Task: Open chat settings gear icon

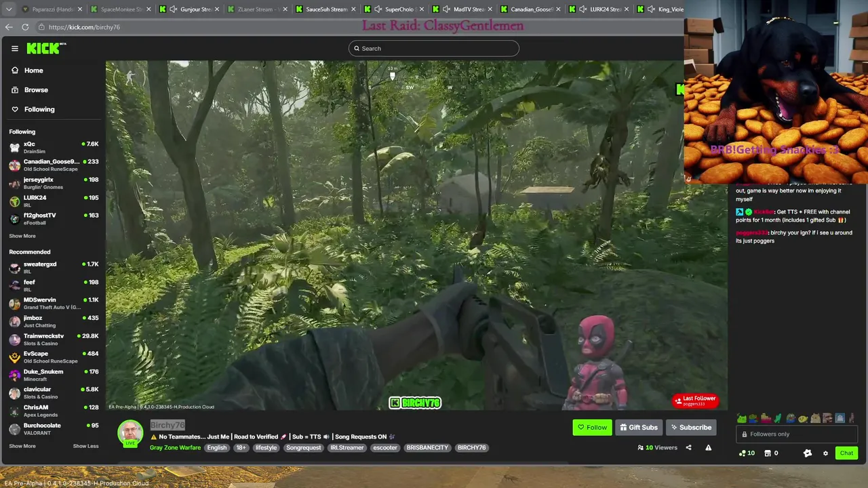Action: tap(825, 453)
